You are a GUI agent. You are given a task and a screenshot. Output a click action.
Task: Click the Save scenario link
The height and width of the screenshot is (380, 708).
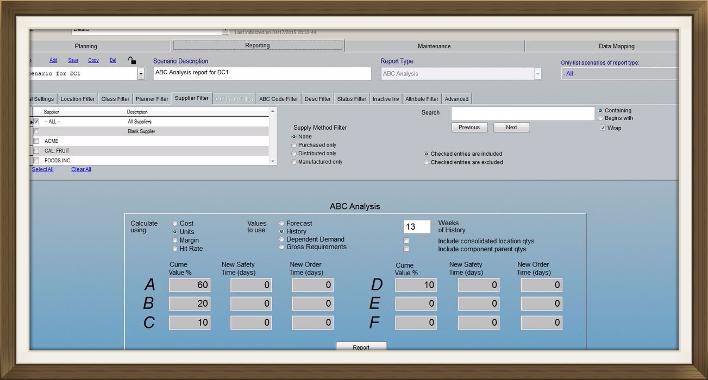click(x=73, y=60)
